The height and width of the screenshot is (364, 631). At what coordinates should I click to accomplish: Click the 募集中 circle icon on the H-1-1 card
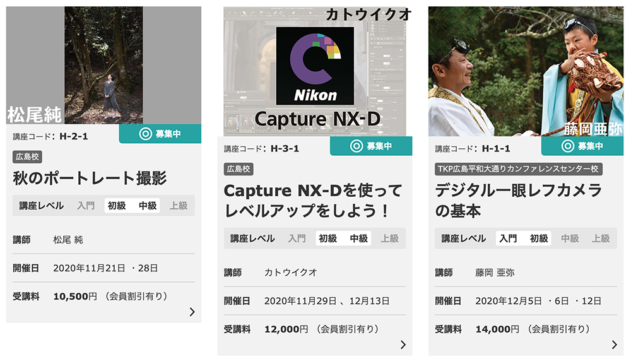(567, 146)
